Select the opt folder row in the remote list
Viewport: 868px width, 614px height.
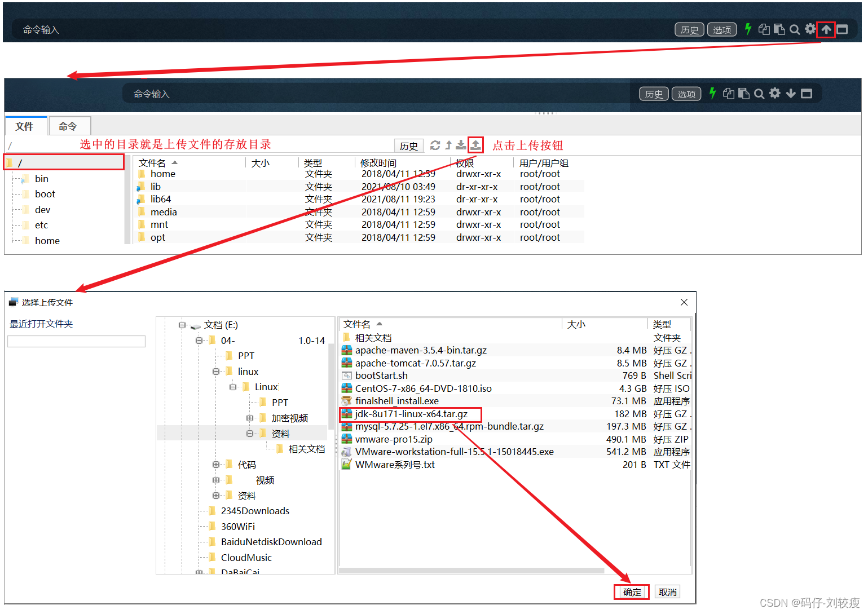[x=360, y=237]
